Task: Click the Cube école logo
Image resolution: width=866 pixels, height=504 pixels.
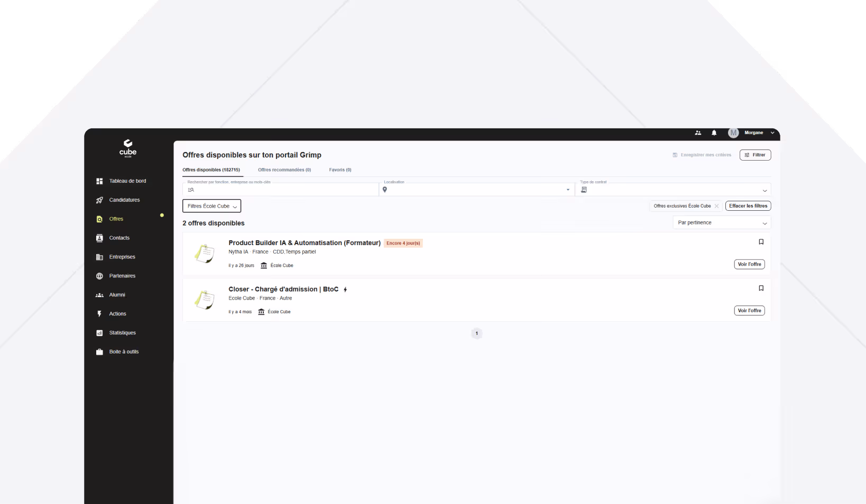Action: click(128, 148)
